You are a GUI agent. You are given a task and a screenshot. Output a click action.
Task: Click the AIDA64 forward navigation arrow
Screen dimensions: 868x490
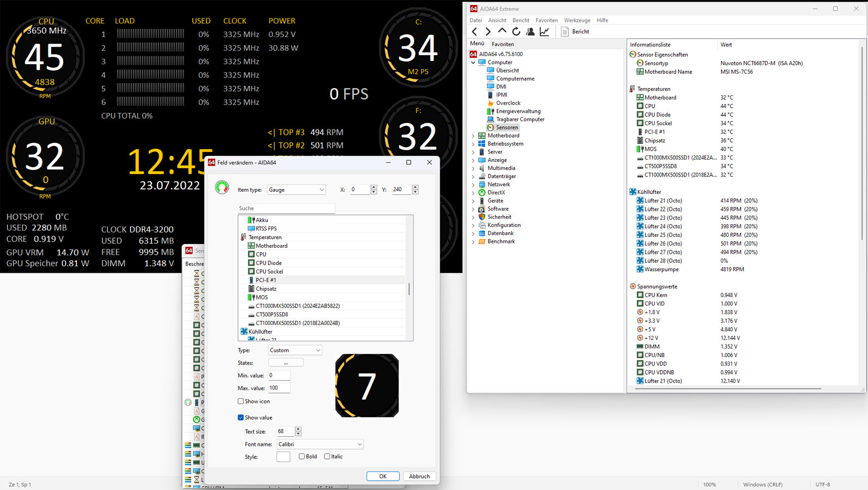[488, 32]
